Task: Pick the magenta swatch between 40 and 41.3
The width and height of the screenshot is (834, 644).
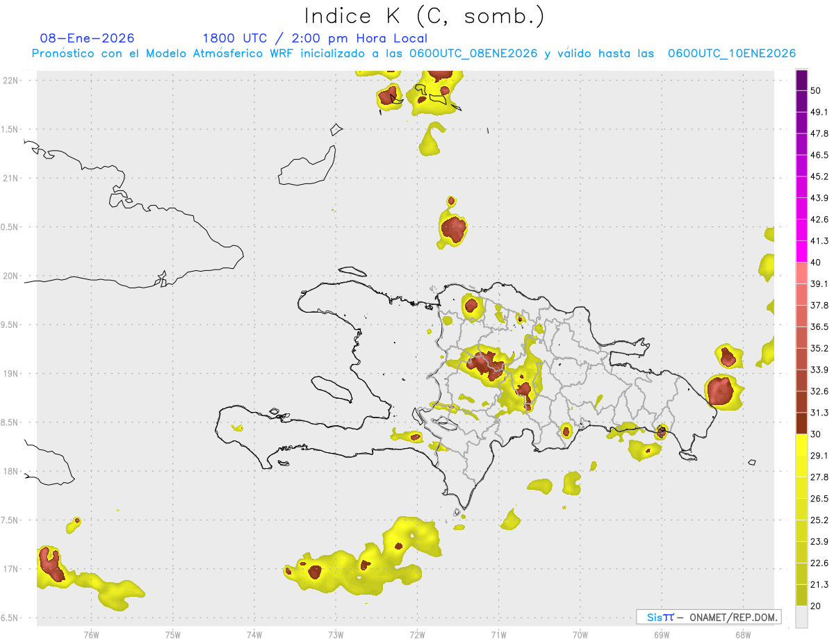Action: click(801, 252)
